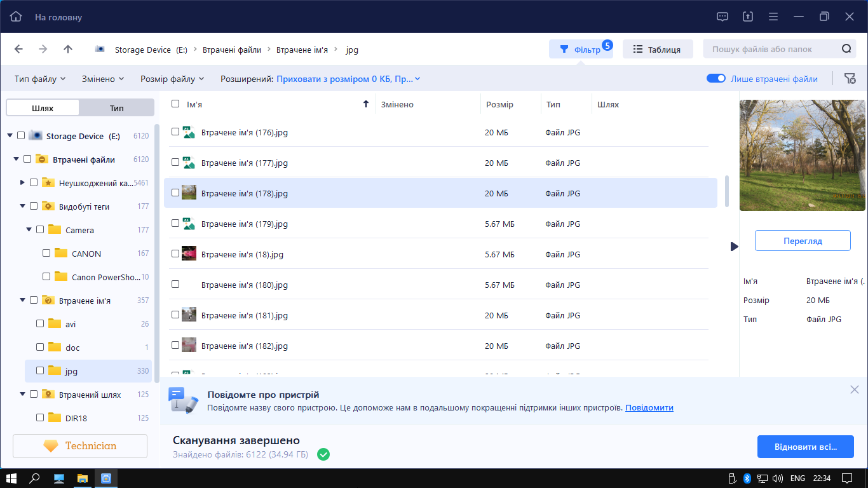Click thumbnail icon of Втрачене ім'я (18).jpg

click(189, 254)
